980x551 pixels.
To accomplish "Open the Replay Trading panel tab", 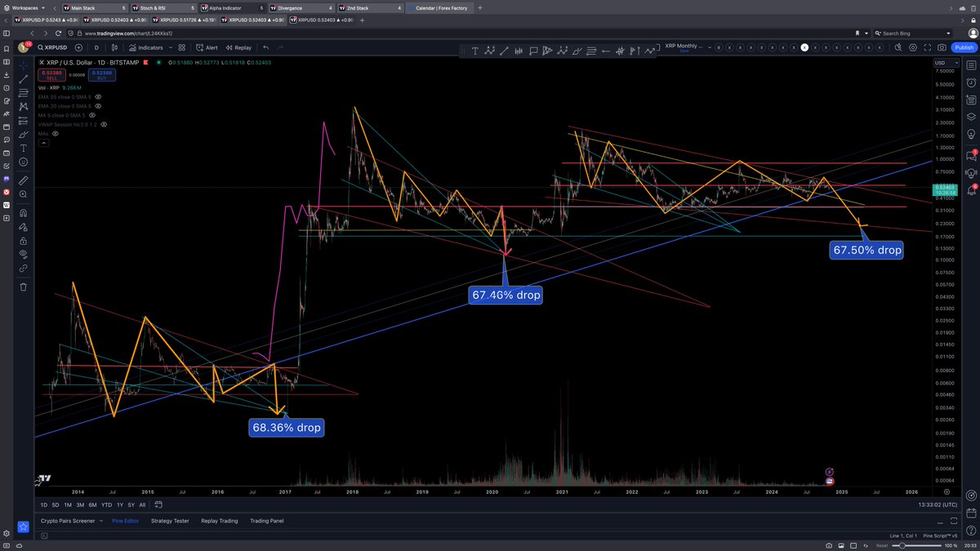I will pos(220,521).
